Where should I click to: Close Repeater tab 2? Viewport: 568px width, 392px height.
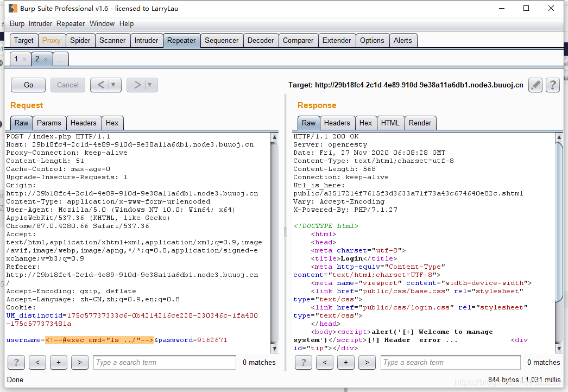point(45,59)
